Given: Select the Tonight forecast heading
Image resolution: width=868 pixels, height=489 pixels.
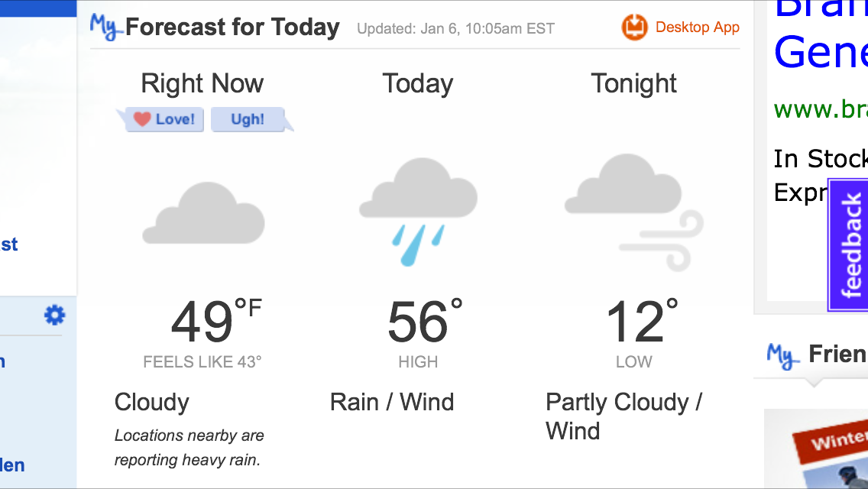Looking at the screenshot, I should click(633, 83).
